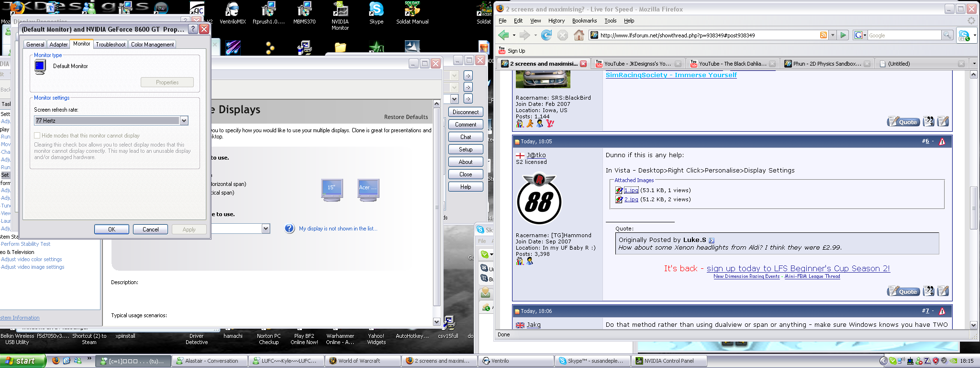The width and height of the screenshot is (980, 368).
Task: Open the MBM5370 desktop icon
Action: click(x=304, y=13)
